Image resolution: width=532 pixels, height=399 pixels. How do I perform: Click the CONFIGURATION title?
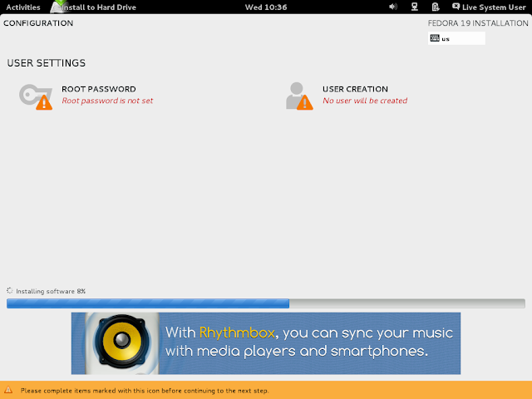38,23
